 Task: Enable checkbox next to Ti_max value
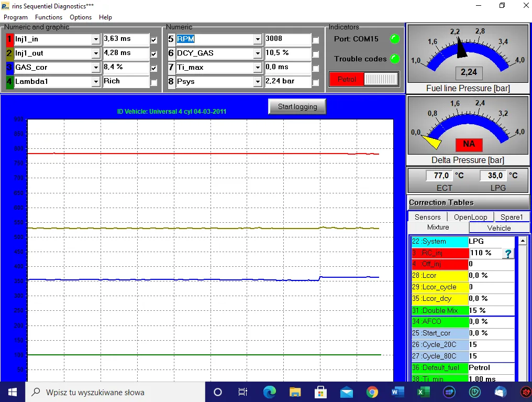click(316, 68)
